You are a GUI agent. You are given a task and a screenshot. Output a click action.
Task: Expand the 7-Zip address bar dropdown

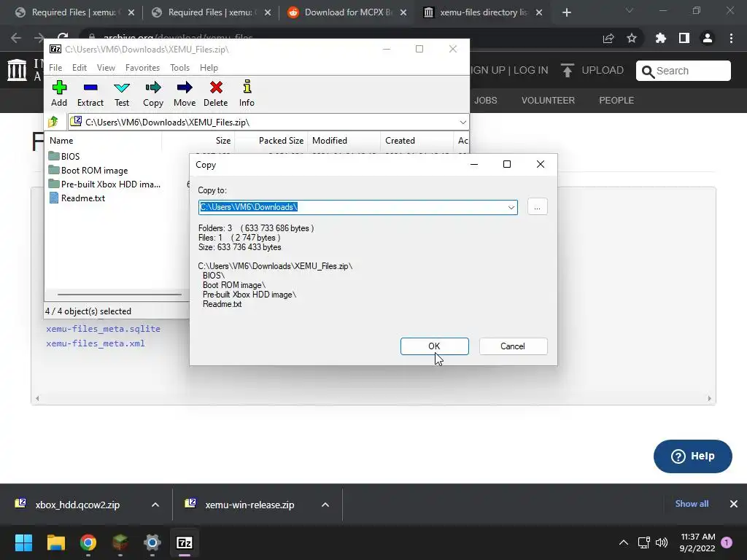coord(462,122)
